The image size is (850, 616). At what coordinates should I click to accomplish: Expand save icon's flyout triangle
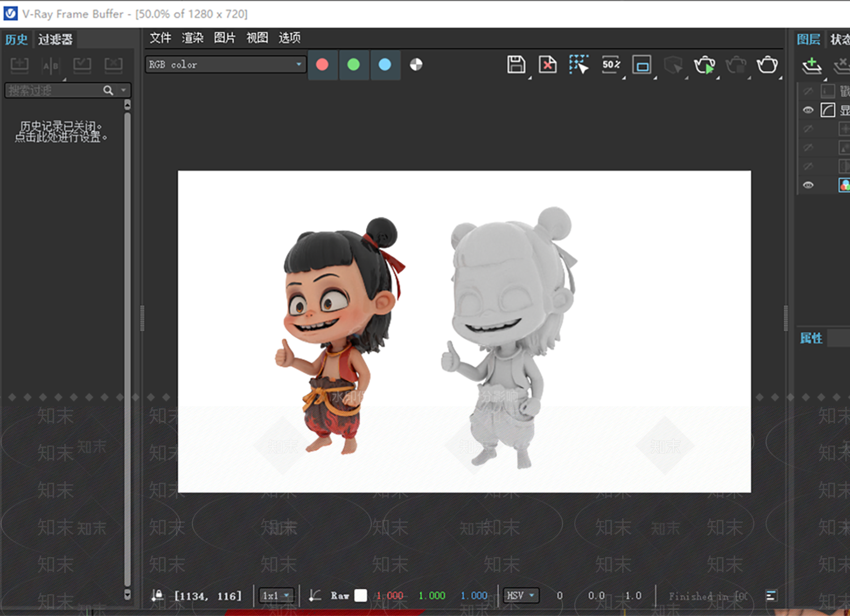coord(530,78)
